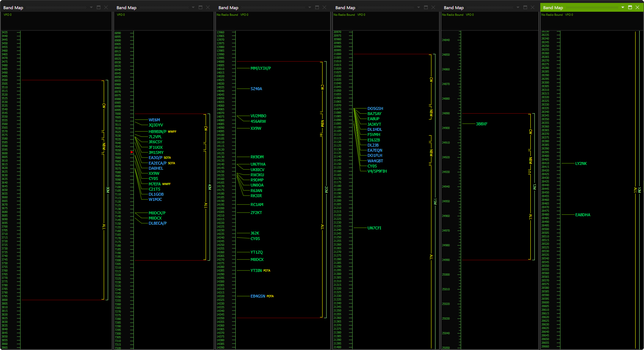Click the float window icon on the 40M Band Map
This screenshot has height=350, width=644.
(200, 7)
